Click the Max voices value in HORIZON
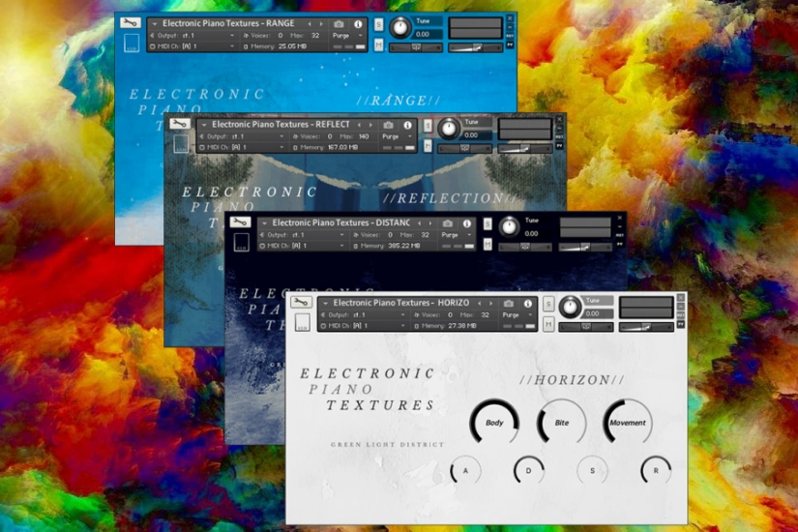798x532 pixels. (x=485, y=315)
